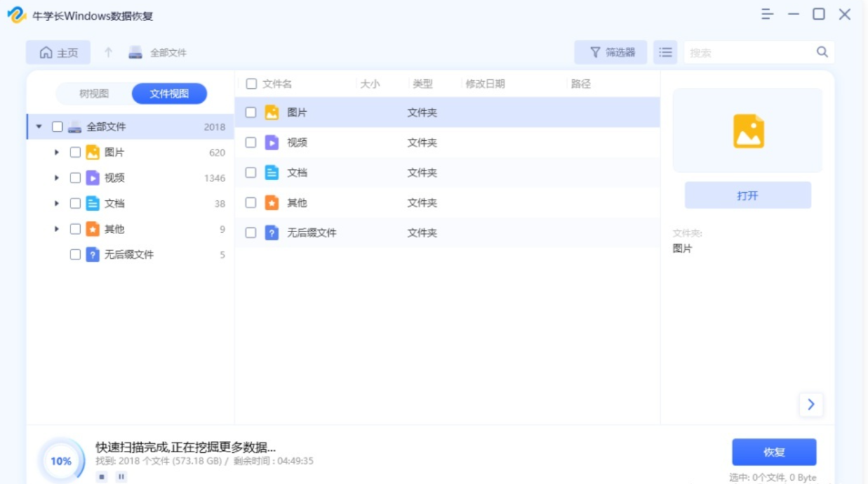This screenshot has width=868, height=484.
Task: Toggle select-all checkbox beside 文件名 header
Action: coord(251,84)
